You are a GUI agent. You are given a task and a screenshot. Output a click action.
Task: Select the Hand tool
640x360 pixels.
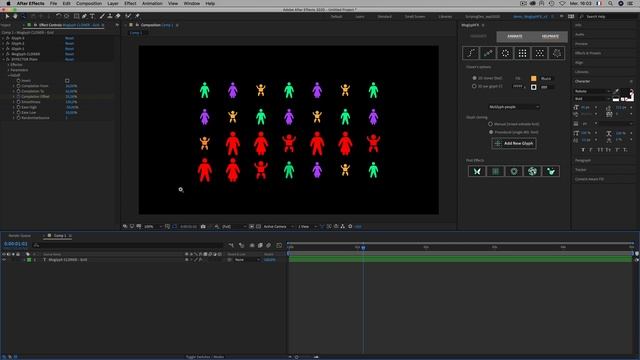(x=15, y=16)
